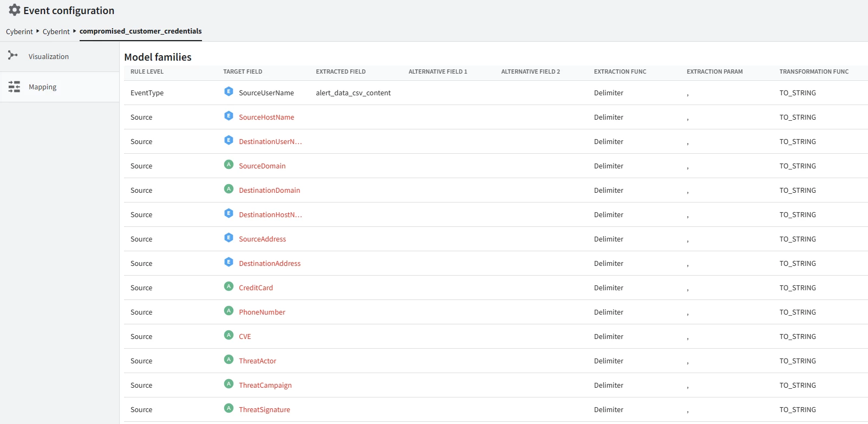Go to Cyberint breadcrumb root
Screen dimensions: 868x424
pos(19,32)
